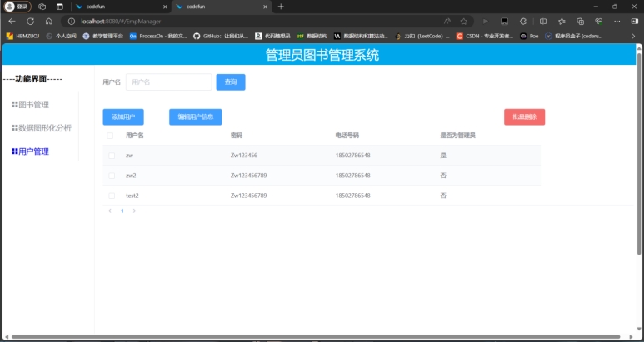Click the browser home icon
The height and width of the screenshot is (342, 644).
(x=49, y=21)
